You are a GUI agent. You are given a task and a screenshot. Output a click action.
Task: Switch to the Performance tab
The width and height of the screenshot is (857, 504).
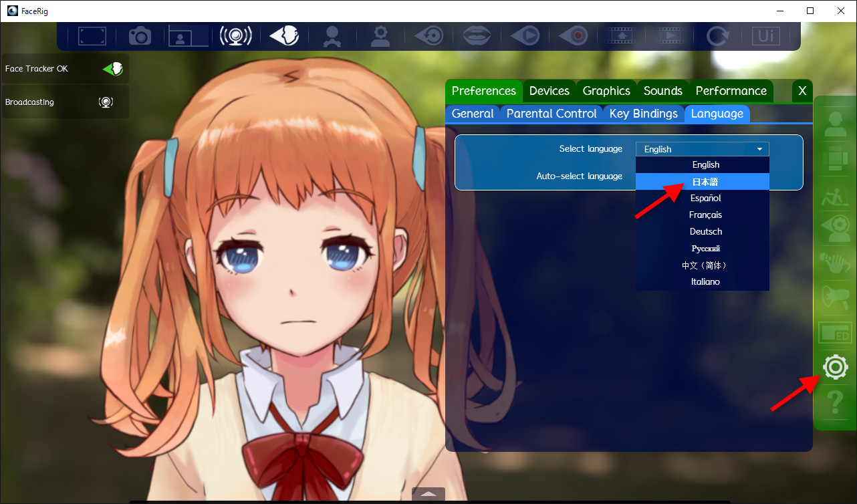731,91
